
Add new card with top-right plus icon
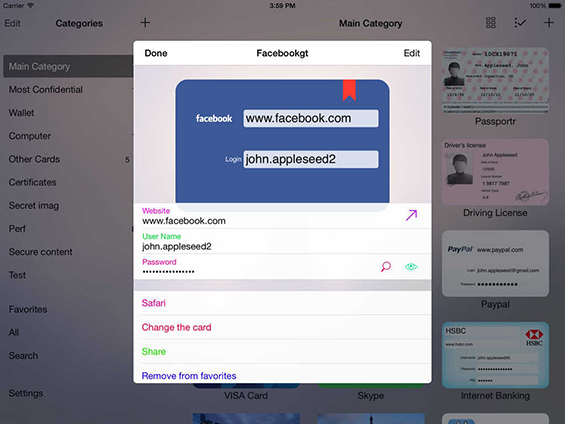point(549,23)
